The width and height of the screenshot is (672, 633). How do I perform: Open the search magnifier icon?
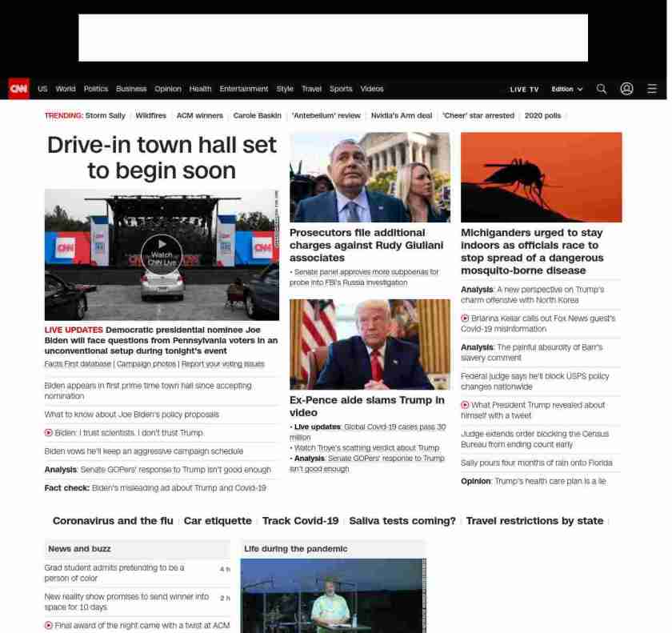click(x=602, y=89)
